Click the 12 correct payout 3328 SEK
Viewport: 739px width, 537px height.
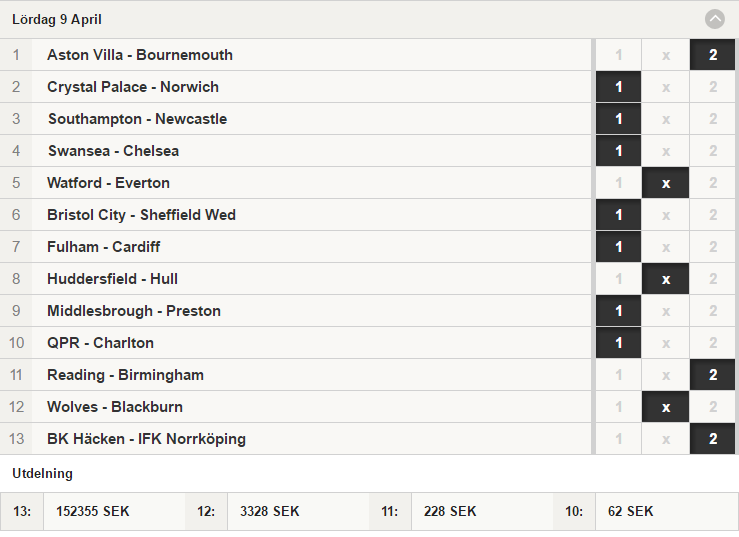pos(270,512)
